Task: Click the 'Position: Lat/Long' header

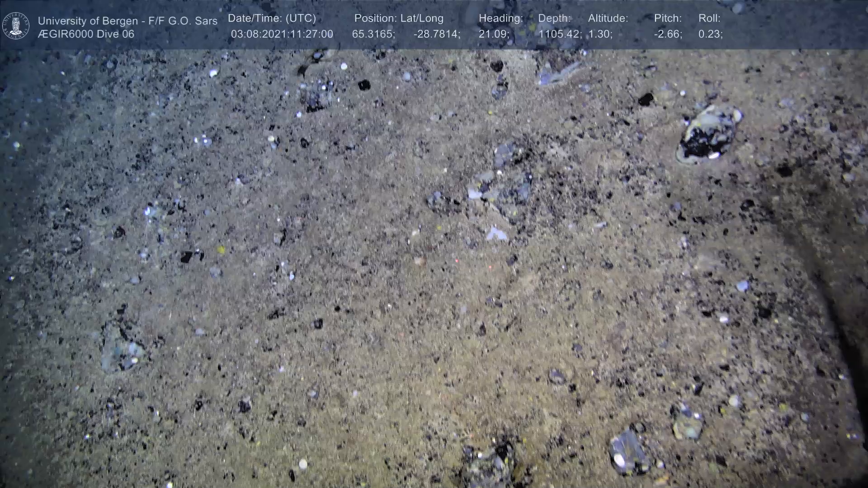Action: tap(399, 19)
